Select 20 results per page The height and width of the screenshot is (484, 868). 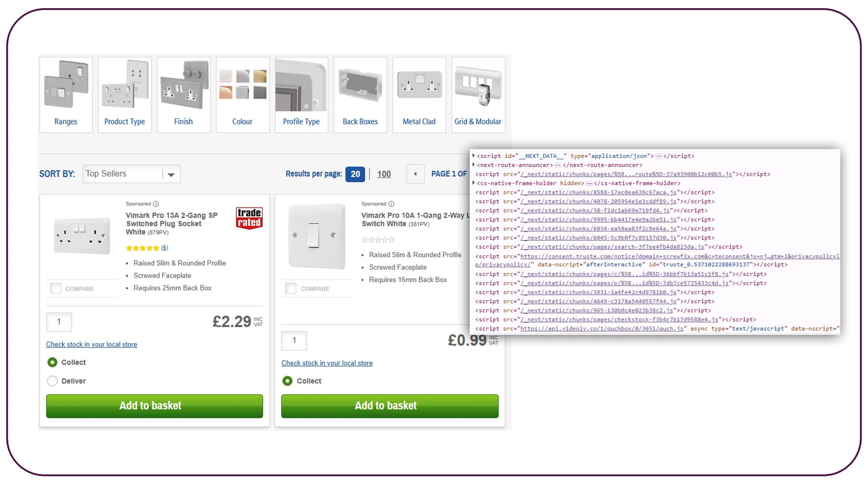coord(355,174)
